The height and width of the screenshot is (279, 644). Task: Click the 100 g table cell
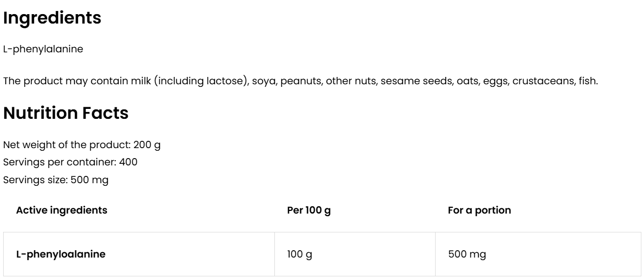[297, 254]
